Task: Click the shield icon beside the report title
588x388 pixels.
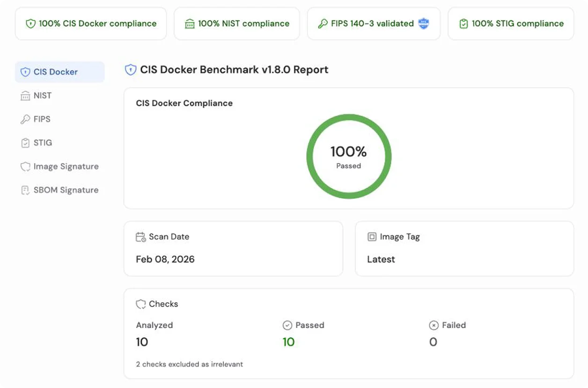Action: [130, 69]
